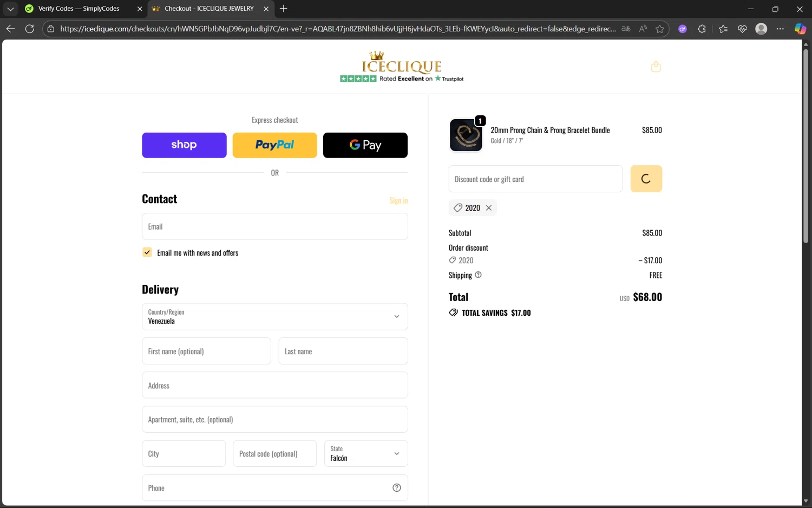Focus the Discount code or gift card field
Viewport: 812px width, 508px height.
(536, 179)
